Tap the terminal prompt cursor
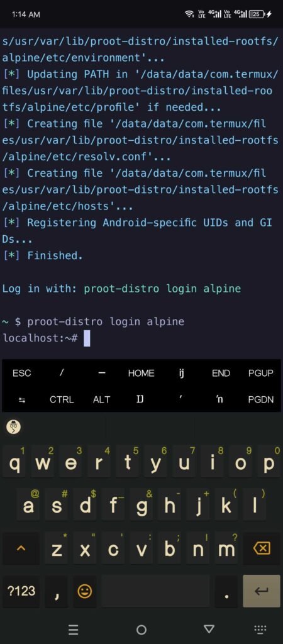This screenshot has width=283, height=644. (x=87, y=339)
